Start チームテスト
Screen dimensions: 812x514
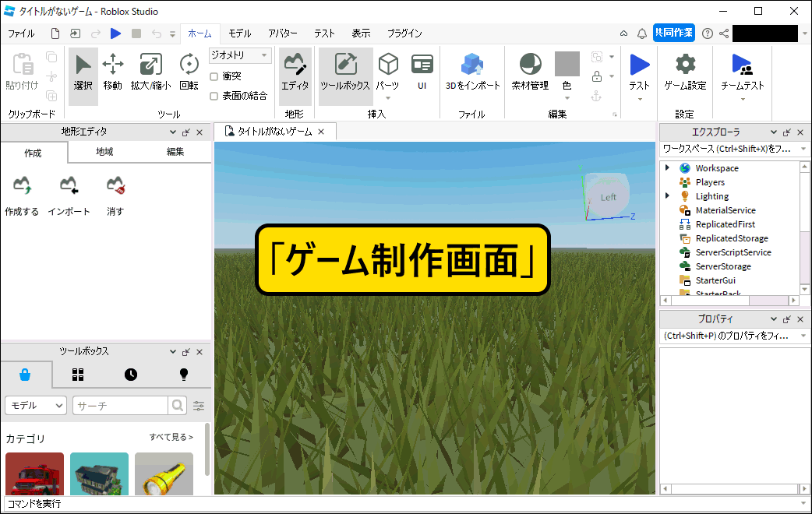(x=743, y=72)
